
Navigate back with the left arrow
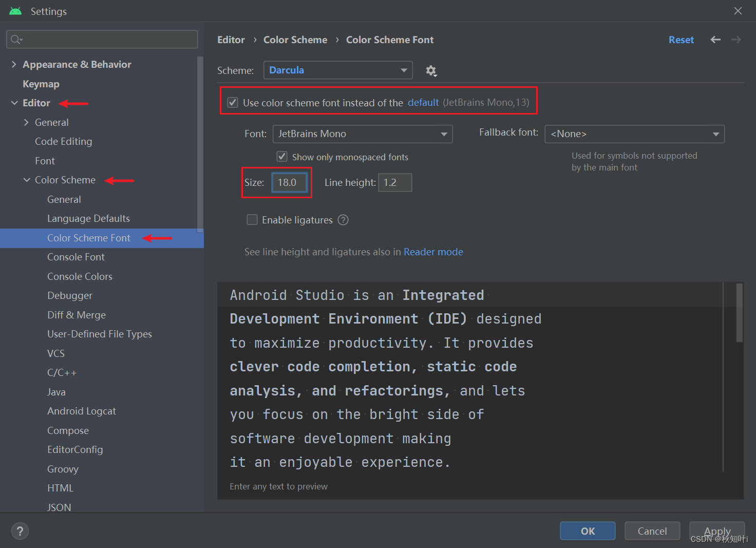click(715, 40)
